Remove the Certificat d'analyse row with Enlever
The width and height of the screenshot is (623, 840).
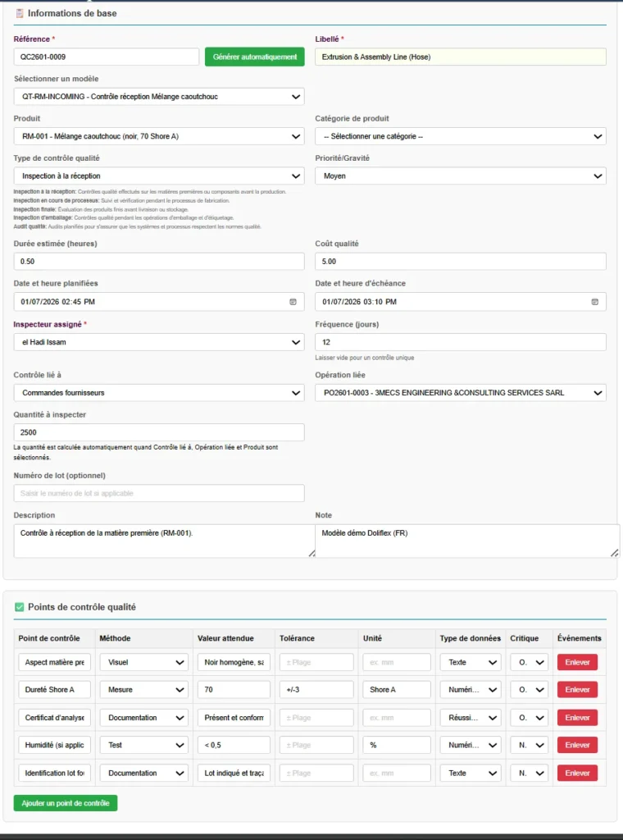click(576, 717)
